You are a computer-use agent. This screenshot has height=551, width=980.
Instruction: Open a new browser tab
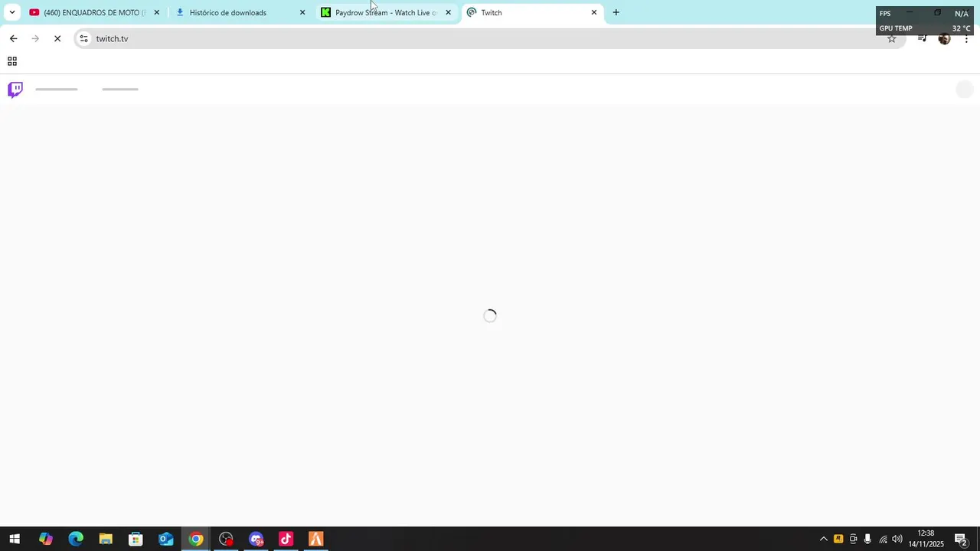tap(616, 12)
